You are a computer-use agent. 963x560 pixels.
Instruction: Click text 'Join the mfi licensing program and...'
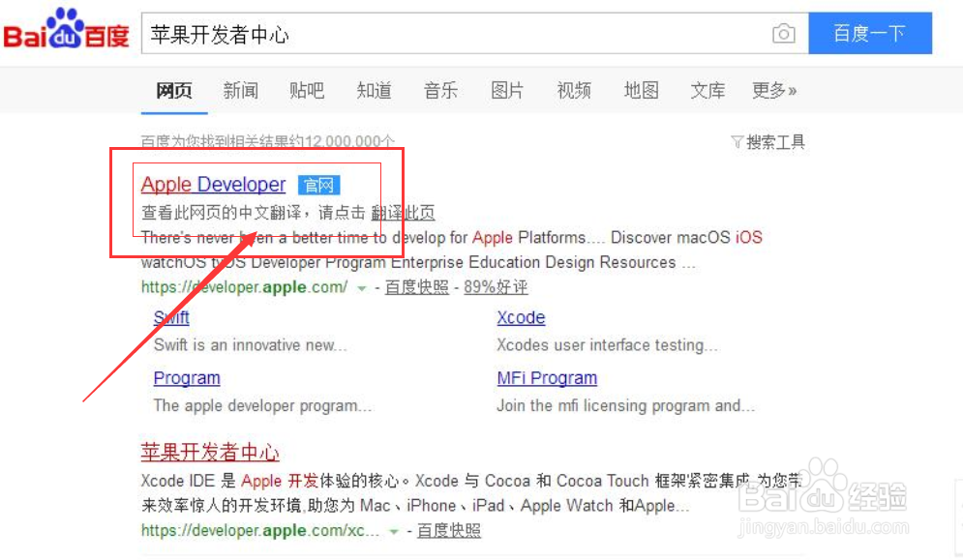point(626,406)
